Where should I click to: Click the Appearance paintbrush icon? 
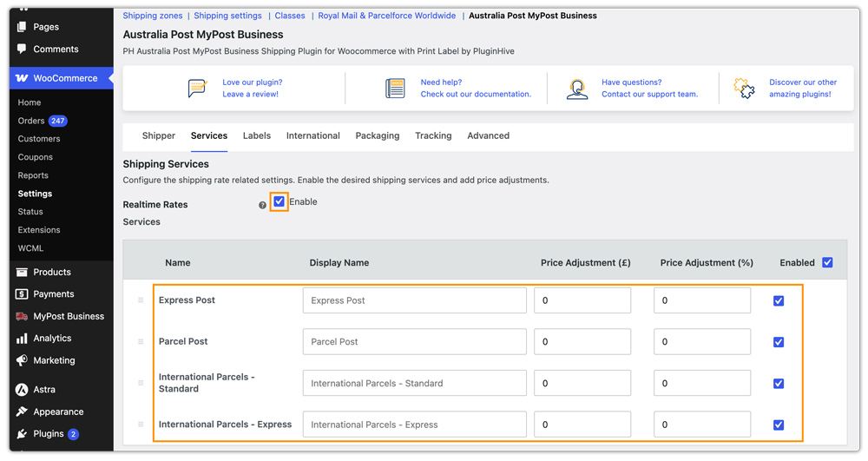point(22,412)
